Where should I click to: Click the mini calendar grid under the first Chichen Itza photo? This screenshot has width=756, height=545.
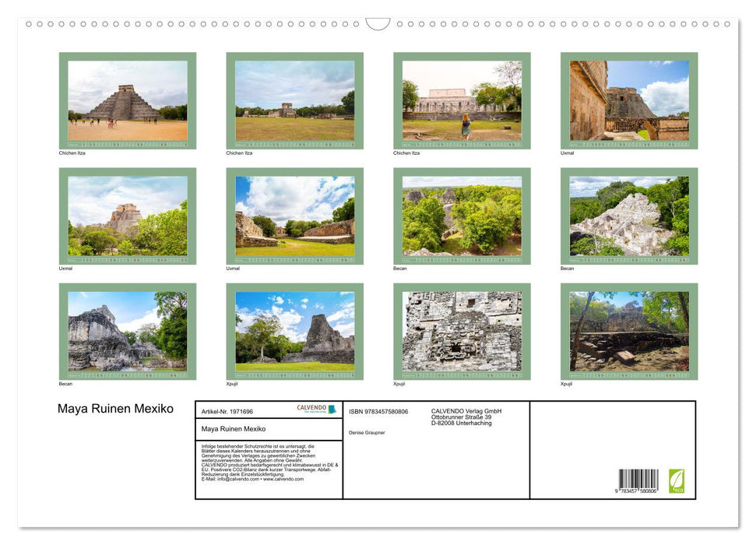tap(127, 143)
